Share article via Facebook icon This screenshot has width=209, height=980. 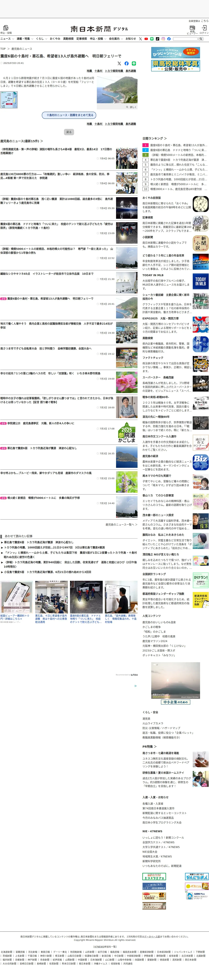[126, 64]
